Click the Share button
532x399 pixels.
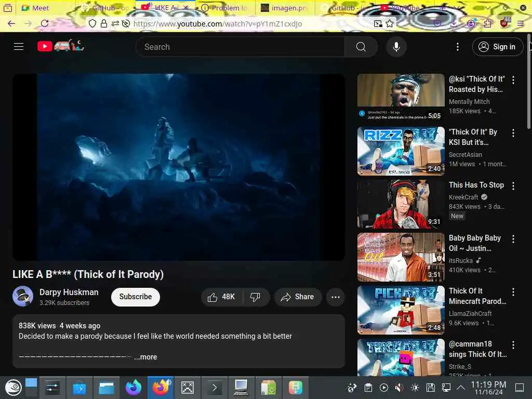point(298,297)
